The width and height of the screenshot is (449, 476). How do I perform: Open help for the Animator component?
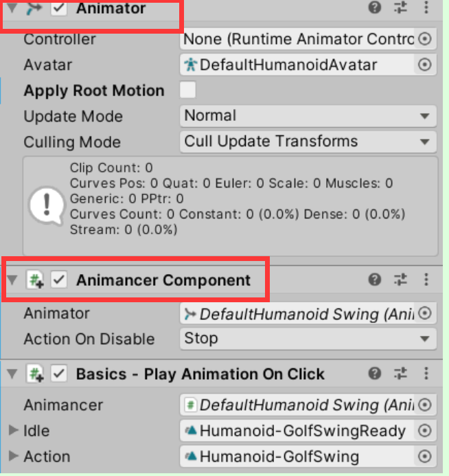pos(375,8)
